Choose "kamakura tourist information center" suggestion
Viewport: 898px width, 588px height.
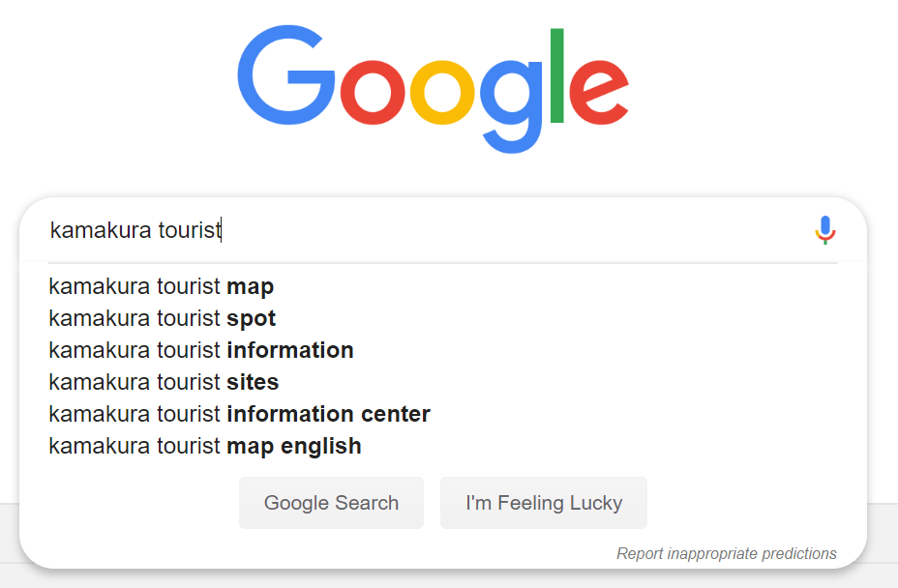239,414
